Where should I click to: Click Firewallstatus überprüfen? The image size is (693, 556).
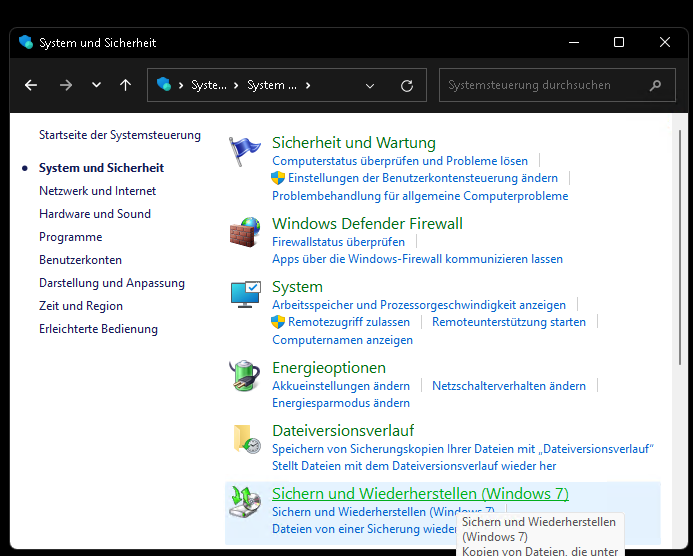(339, 242)
